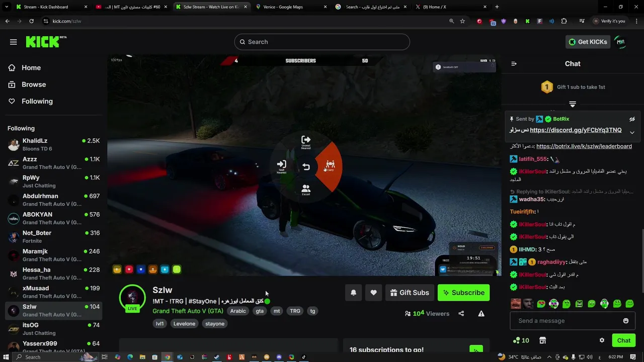The width and height of the screenshot is (644, 362).
Task: Click the Kick logo
Action: point(45,42)
